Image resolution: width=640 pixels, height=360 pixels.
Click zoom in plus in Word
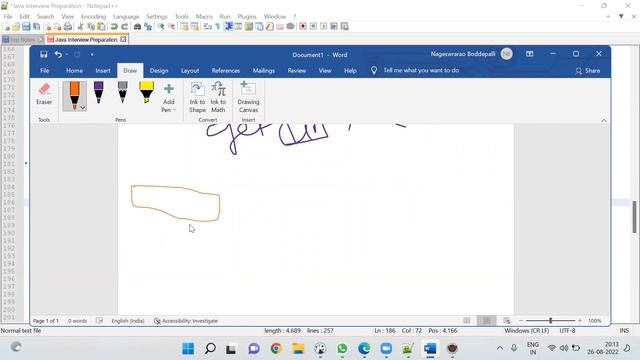[x=580, y=321]
